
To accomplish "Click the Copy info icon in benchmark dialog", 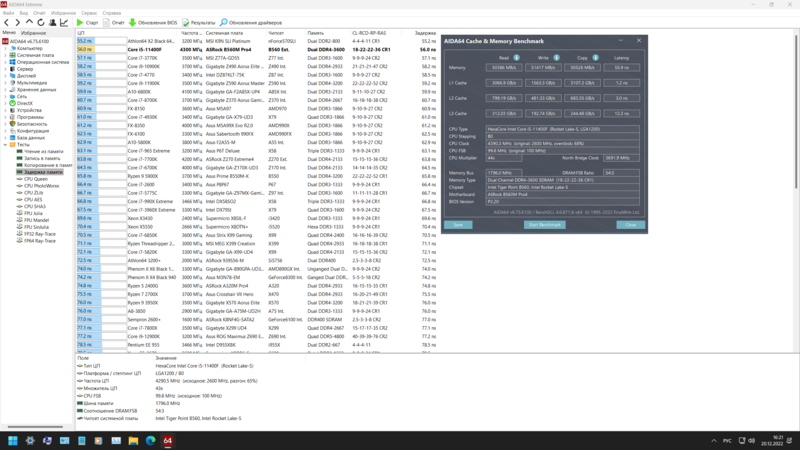I will pos(595,58).
